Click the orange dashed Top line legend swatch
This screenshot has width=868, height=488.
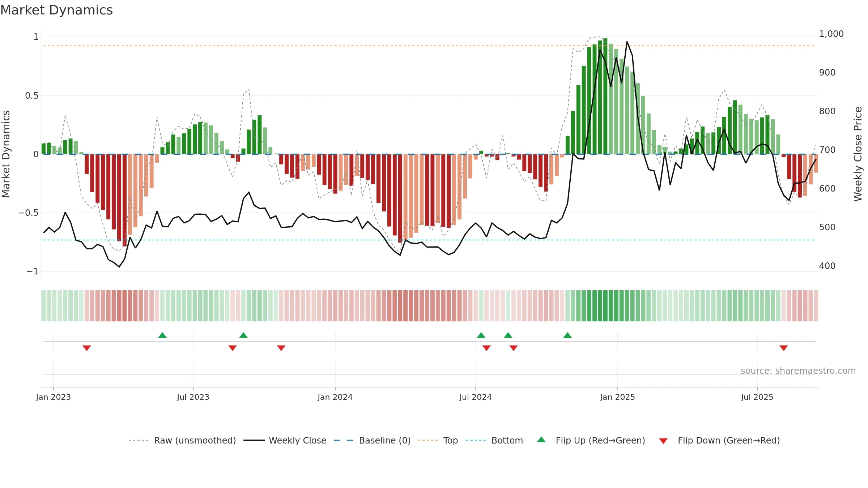428,440
